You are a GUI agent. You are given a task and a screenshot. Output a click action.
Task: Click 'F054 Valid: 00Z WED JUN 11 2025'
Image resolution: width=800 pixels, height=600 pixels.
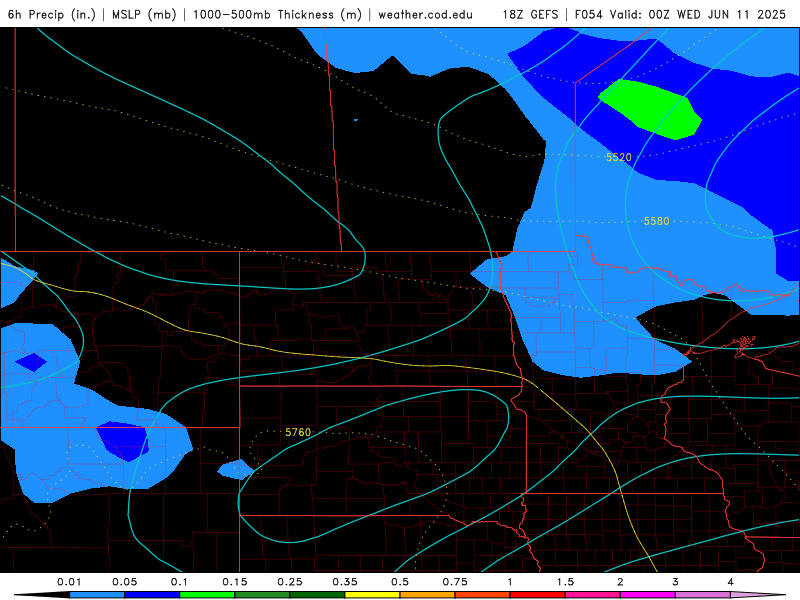[680, 14]
